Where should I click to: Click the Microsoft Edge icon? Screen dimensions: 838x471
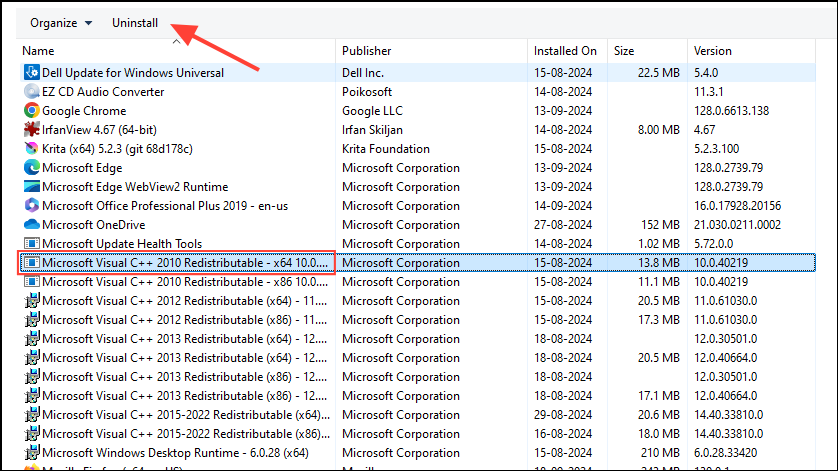coord(32,168)
